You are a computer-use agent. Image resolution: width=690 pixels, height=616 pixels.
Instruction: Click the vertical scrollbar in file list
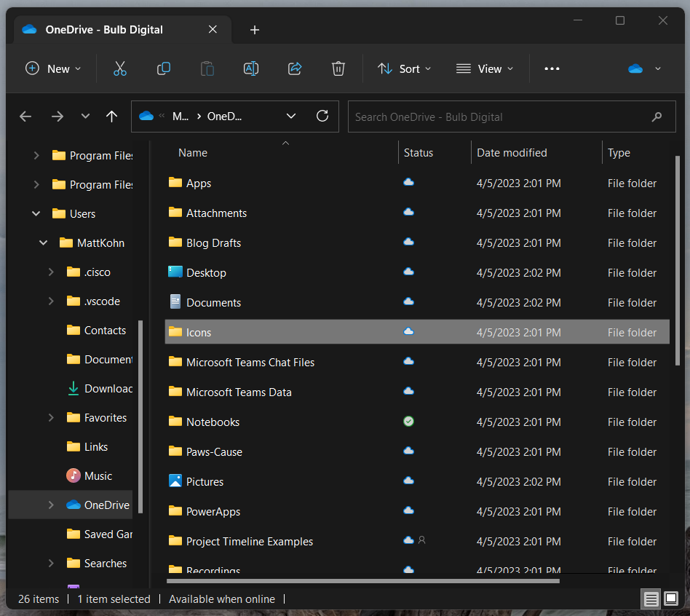click(677, 261)
